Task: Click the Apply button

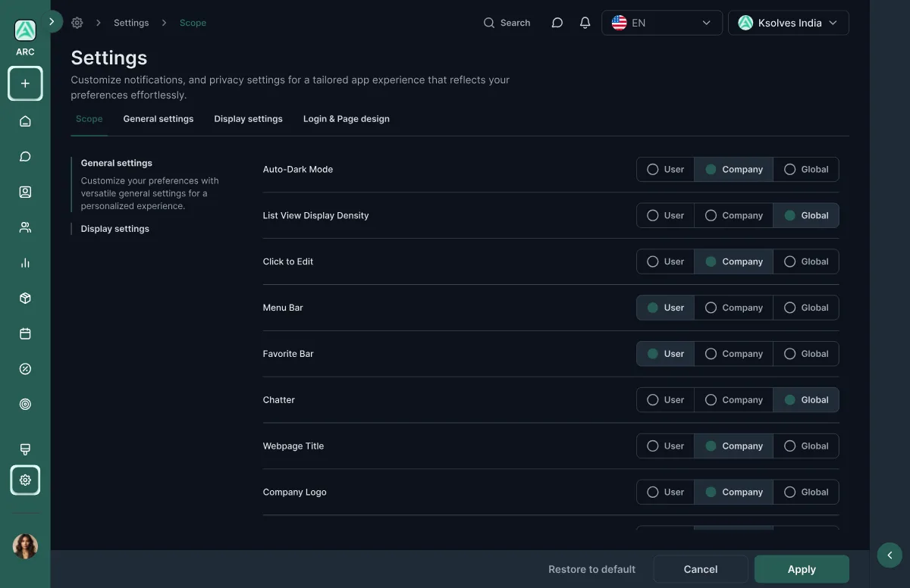Action: pos(802,569)
